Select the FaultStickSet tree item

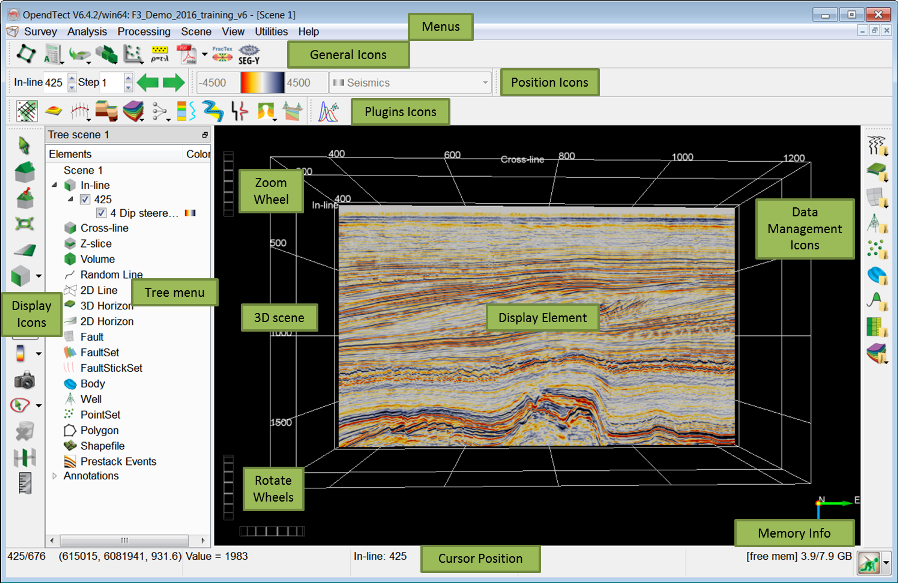pyautogui.click(x=110, y=368)
